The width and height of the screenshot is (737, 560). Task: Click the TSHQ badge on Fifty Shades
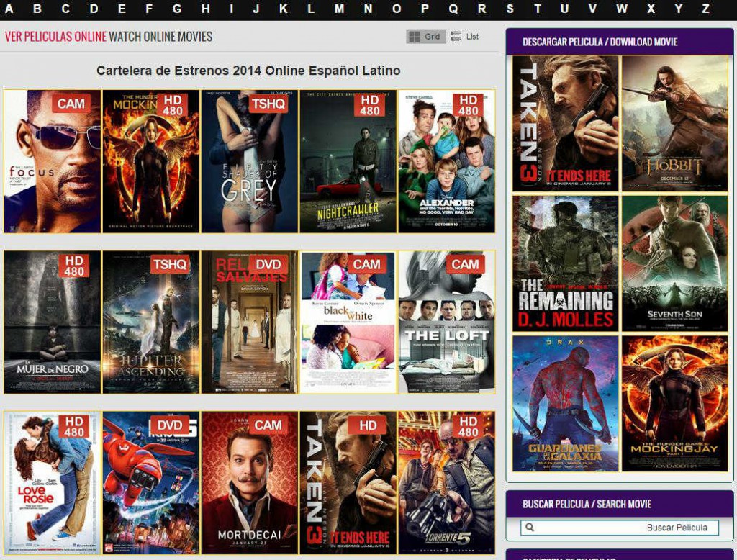[x=268, y=104]
